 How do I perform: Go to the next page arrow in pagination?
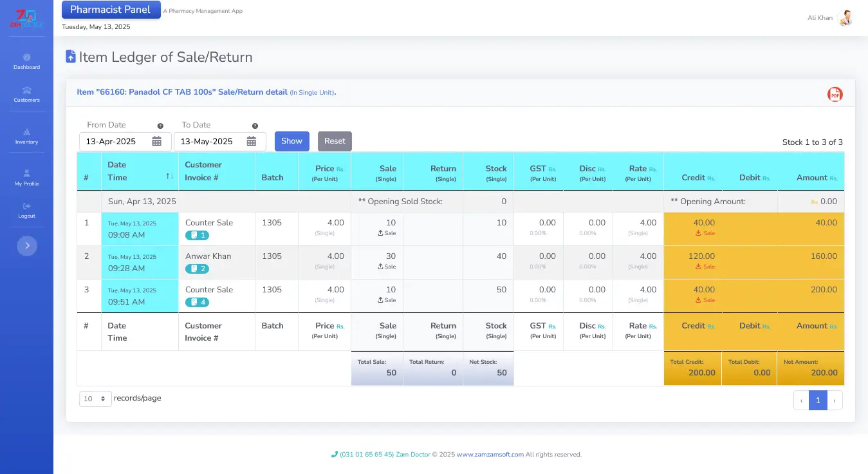pyautogui.click(x=835, y=401)
